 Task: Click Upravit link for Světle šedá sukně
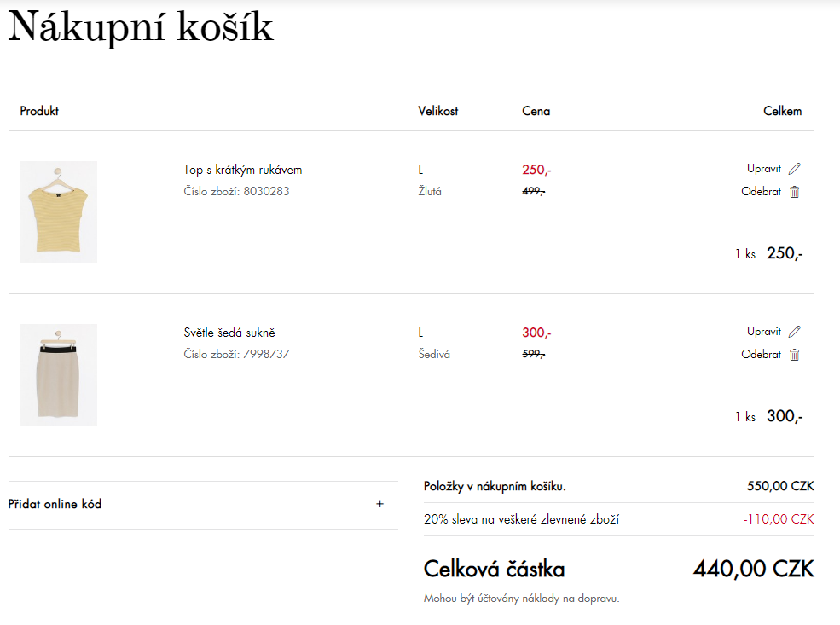pyautogui.click(x=764, y=332)
